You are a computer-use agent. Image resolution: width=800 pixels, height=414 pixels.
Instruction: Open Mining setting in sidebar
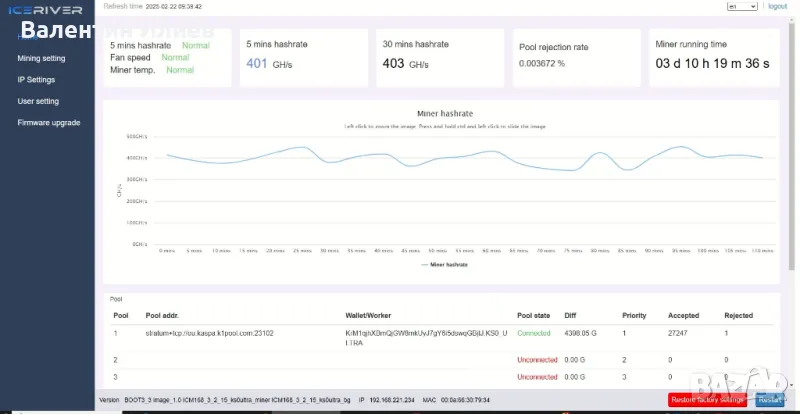pyautogui.click(x=41, y=58)
